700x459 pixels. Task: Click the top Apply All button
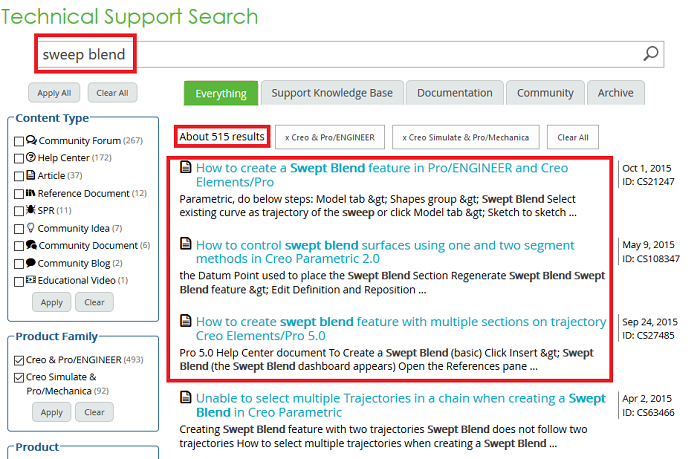pyautogui.click(x=54, y=93)
